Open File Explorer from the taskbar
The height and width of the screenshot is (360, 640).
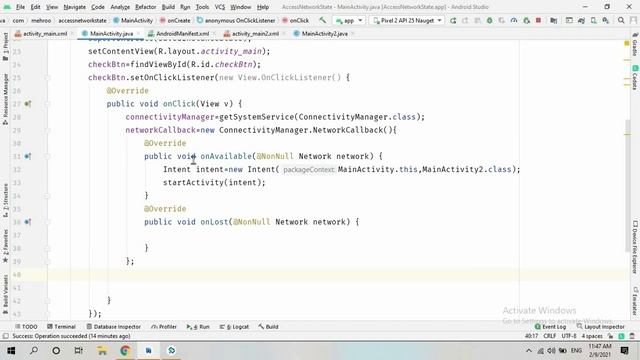coord(102,350)
